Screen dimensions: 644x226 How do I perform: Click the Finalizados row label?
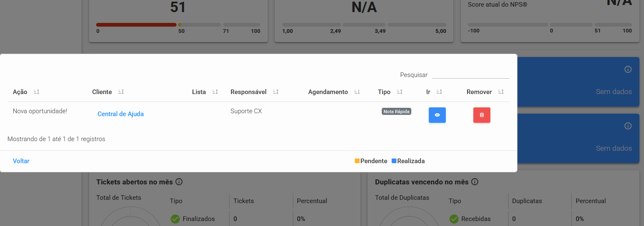199,219
